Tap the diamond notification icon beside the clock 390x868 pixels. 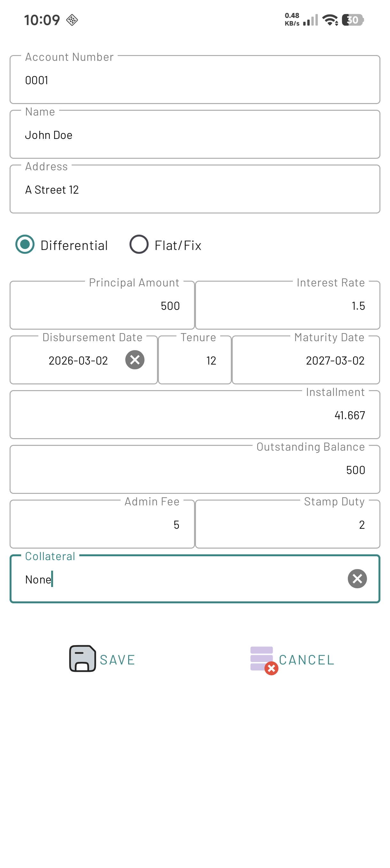72,20
